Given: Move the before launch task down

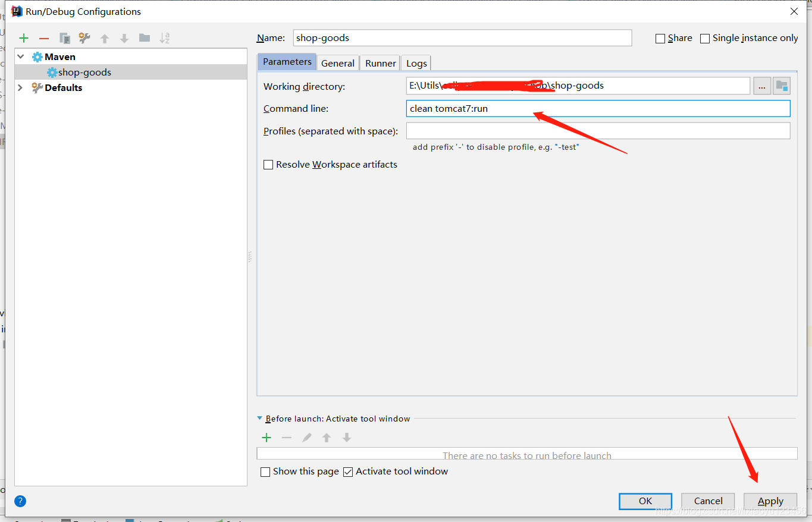Looking at the screenshot, I should (x=347, y=438).
